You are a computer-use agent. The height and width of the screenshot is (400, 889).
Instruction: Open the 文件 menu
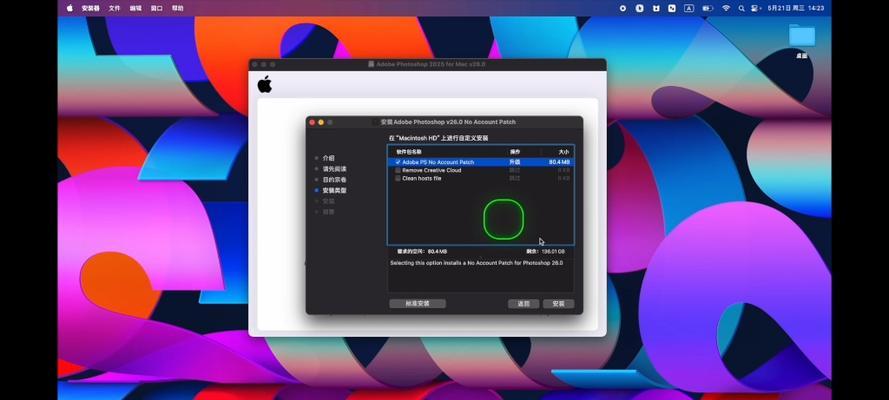(114, 8)
